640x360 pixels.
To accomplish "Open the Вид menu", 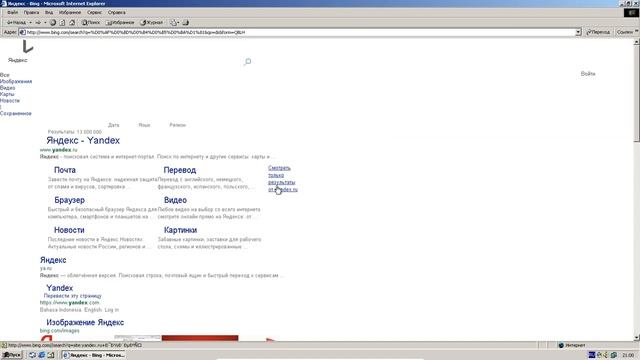I will [x=49, y=12].
